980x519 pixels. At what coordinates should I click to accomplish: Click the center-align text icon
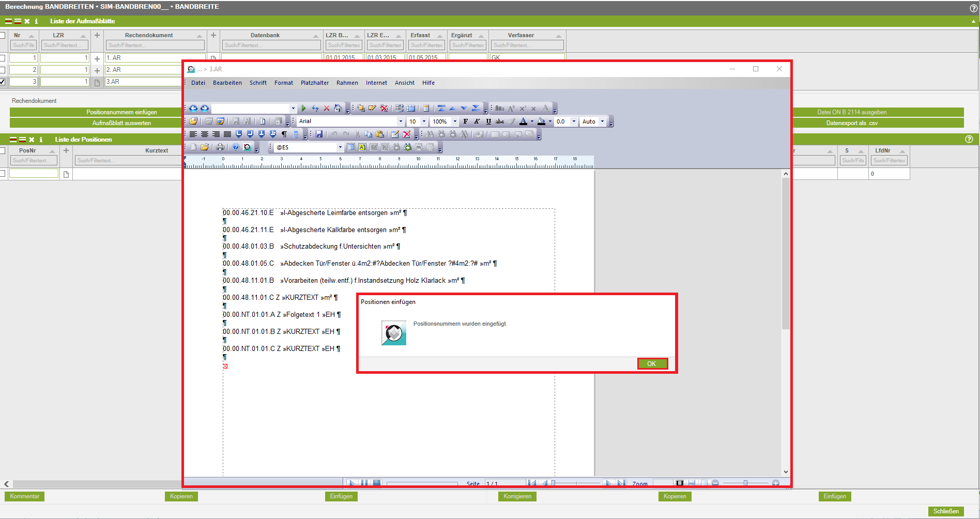pyautogui.click(x=205, y=134)
